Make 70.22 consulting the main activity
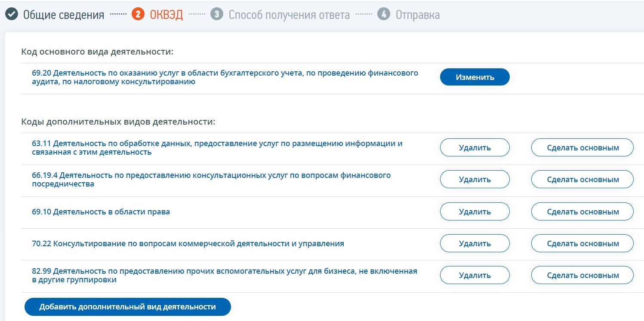Screen dimensions: 644x321 click(x=583, y=243)
